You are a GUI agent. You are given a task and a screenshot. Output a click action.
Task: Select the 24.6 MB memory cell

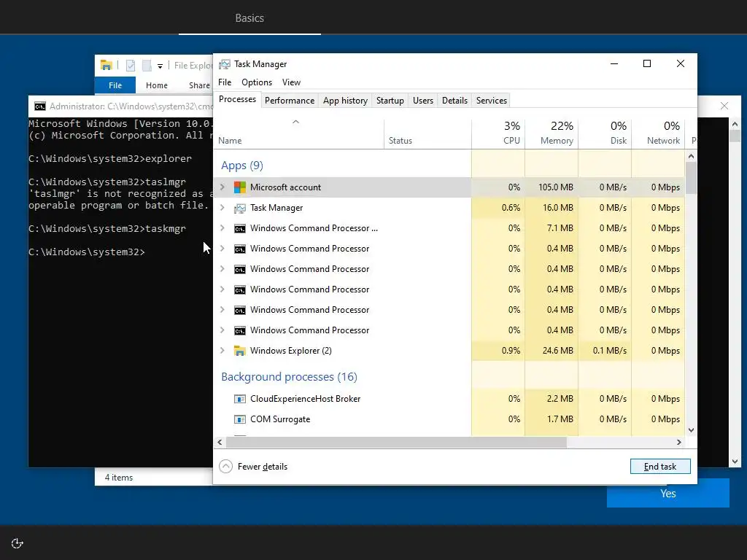[x=551, y=351]
